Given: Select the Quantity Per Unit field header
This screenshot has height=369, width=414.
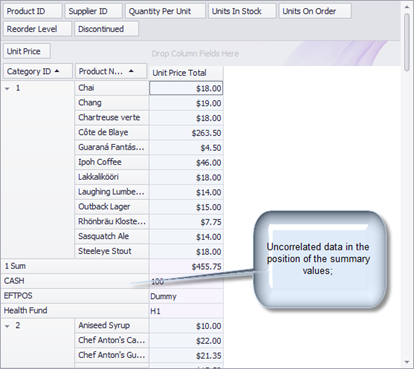Looking at the screenshot, I should (165, 11).
